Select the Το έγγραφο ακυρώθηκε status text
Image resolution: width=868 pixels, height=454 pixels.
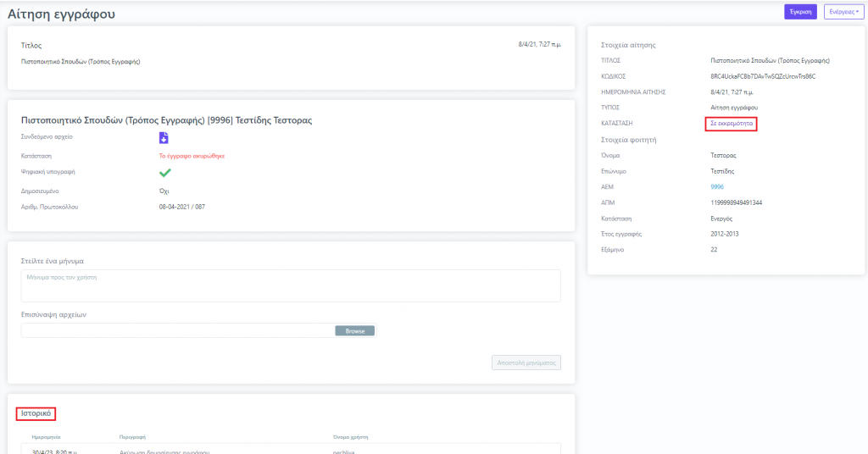pos(192,156)
